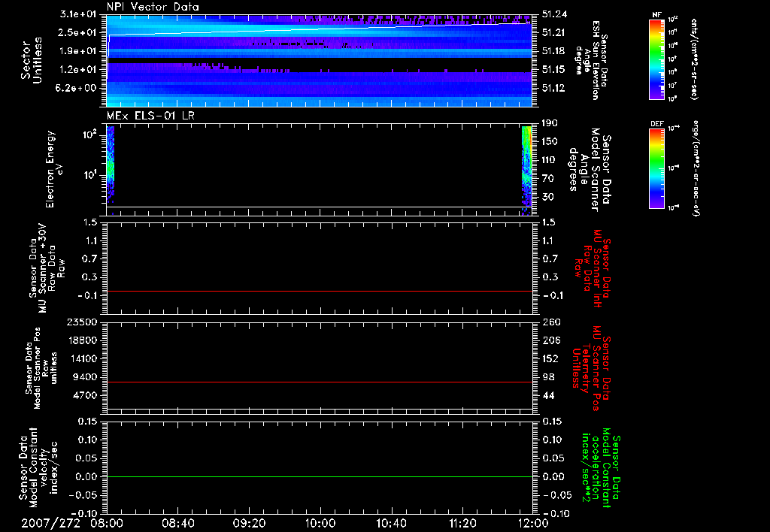Image resolution: width=770 pixels, height=532 pixels.
Task: Select the "NPI Vector Data" panel title
Action: (x=153, y=7)
